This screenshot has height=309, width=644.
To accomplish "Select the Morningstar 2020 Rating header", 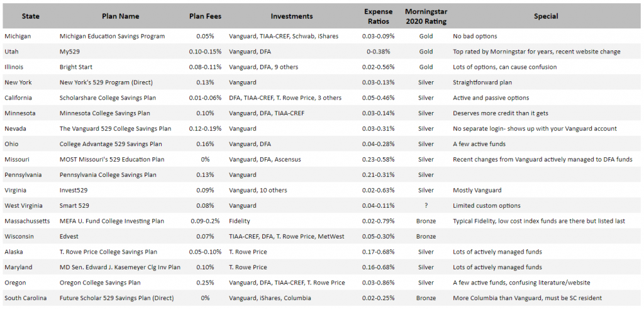I will point(426,16).
